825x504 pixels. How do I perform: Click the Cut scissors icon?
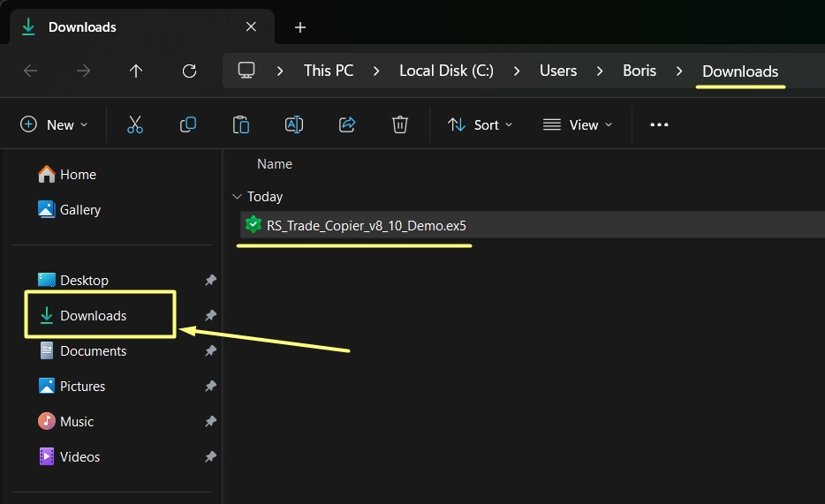(135, 124)
